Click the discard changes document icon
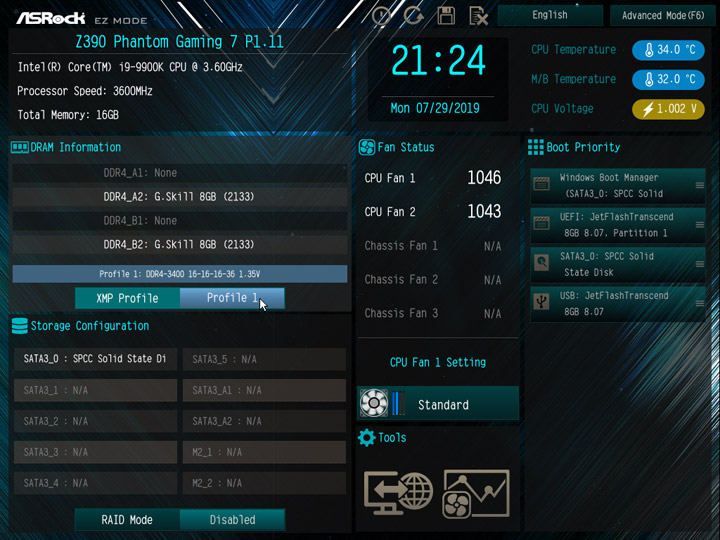 [478, 17]
